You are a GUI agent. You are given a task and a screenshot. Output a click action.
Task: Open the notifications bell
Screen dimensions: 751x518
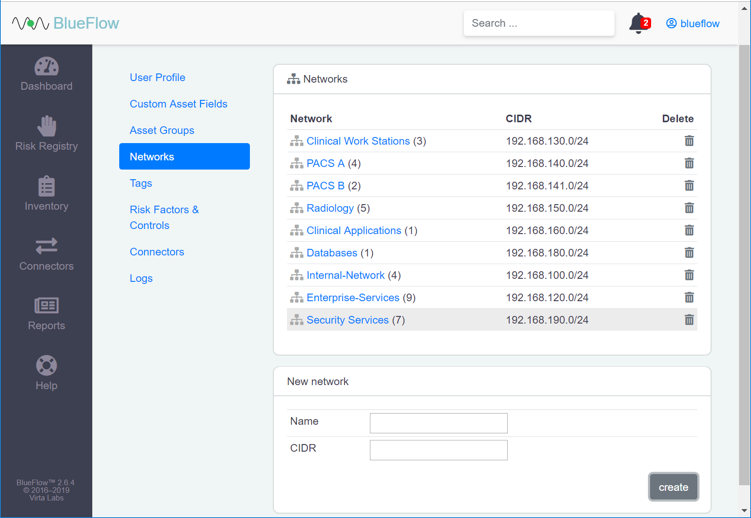[x=637, y=23]
